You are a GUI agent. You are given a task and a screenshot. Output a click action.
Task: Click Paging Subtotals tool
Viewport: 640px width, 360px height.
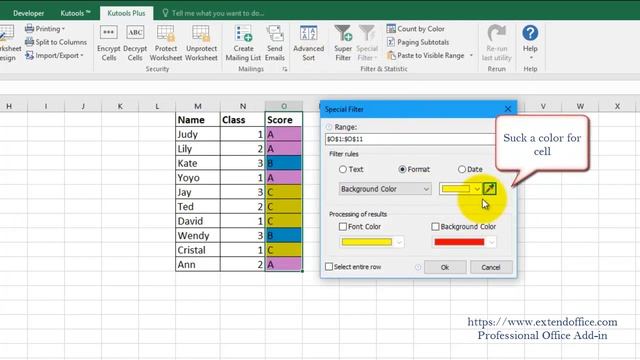(x=418, y=42)
